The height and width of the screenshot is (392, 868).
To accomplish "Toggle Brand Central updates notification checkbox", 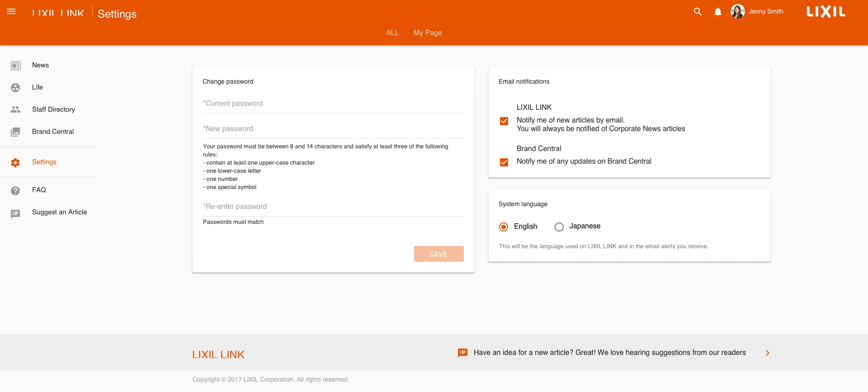I will pos(504,162).
